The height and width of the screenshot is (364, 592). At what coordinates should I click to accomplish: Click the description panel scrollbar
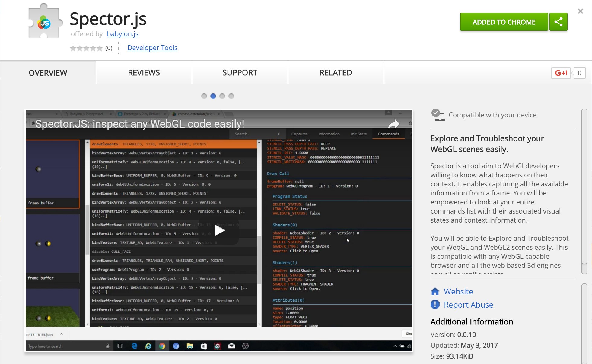coord(584,191)
